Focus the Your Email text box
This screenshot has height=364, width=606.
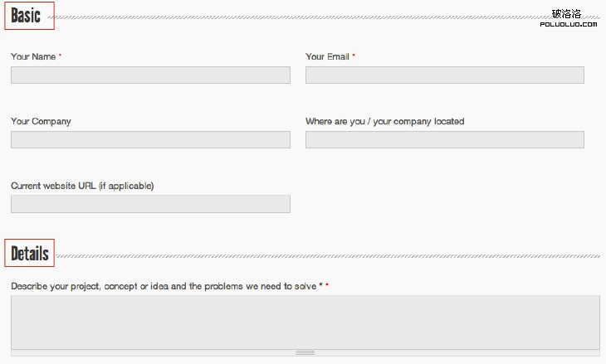tap(444, 75)
